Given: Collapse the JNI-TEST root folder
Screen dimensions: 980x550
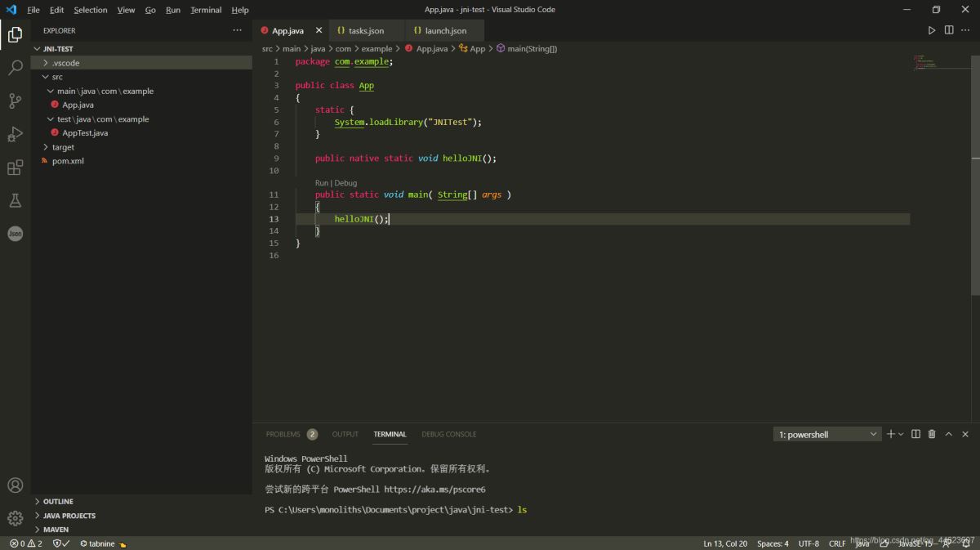Looking at the screenshot, I should [142, 49].
